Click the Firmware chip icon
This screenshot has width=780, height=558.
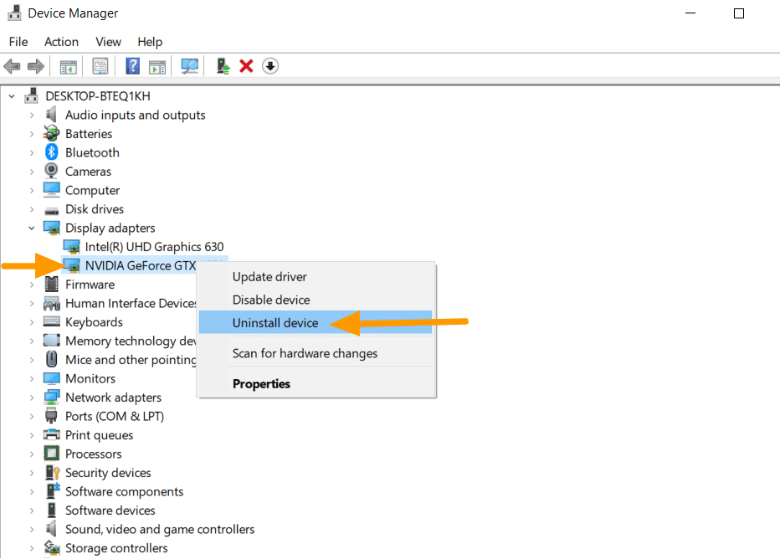(51, 284)
